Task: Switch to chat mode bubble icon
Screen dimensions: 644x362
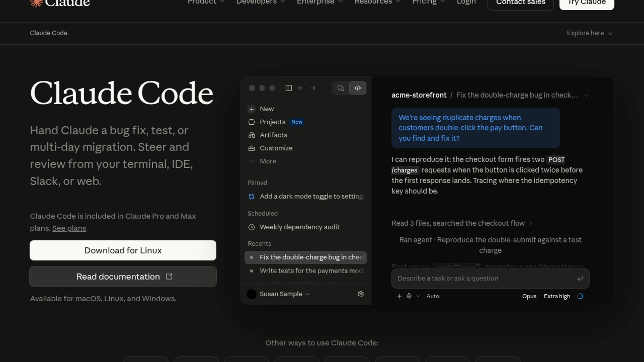Action: pyautogui.click(x=340, y=88)
